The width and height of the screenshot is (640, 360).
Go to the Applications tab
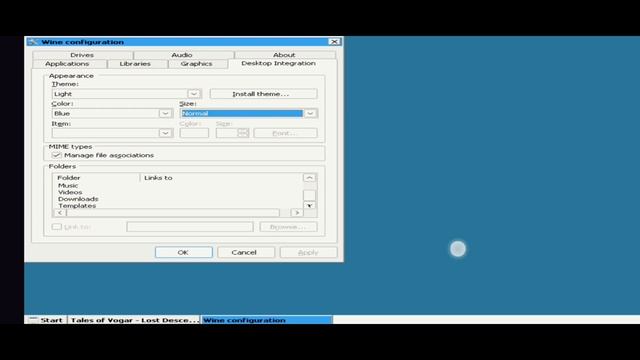click(x=67, y=64)
